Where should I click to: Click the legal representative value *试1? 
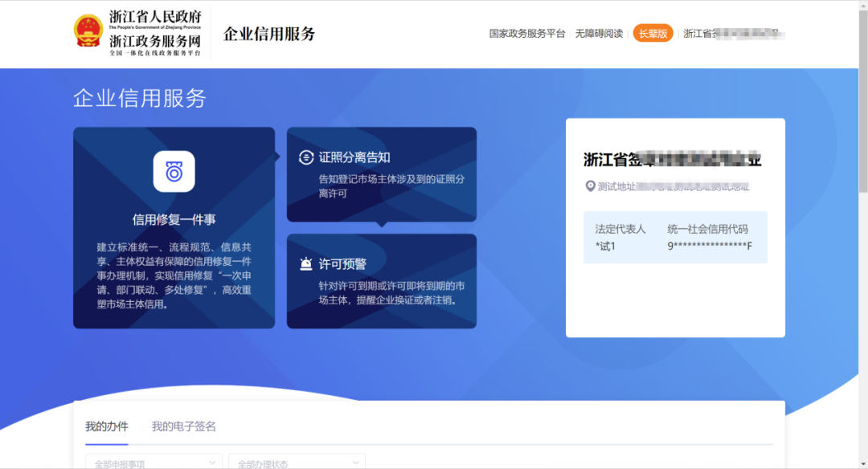605,246
